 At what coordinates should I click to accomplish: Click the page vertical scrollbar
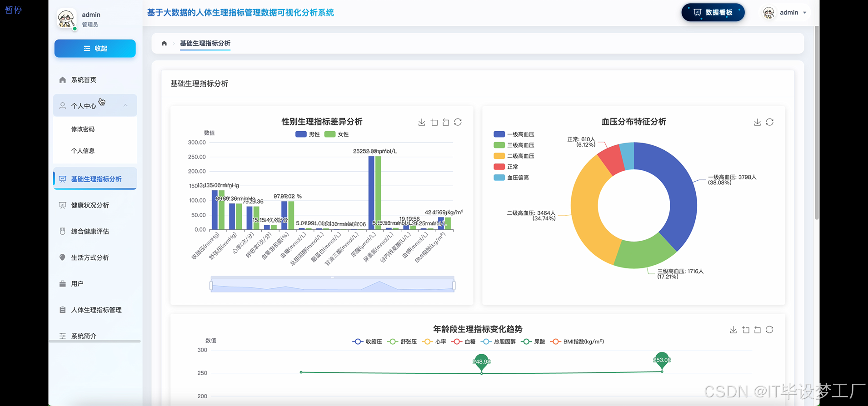tap(817, 123)
